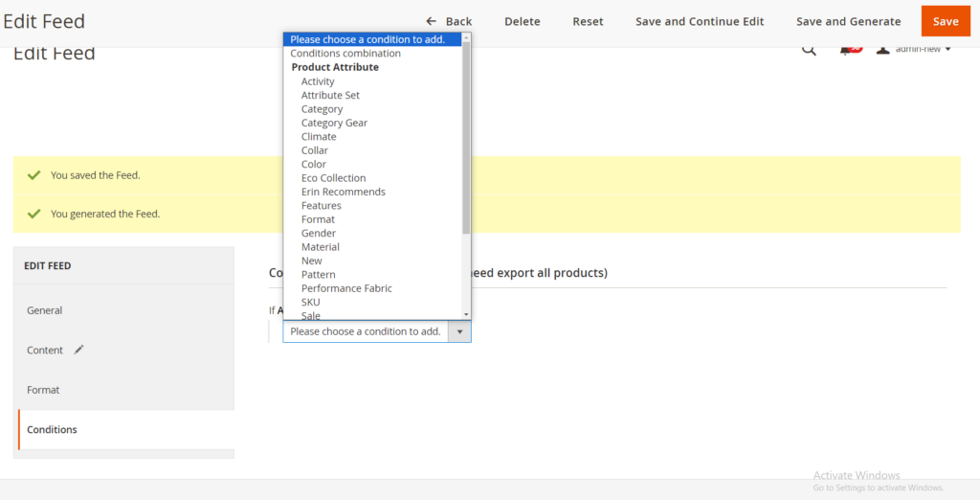Open the General tab
980x500 pixels.
pyautogui.click(x=45, y=310)
